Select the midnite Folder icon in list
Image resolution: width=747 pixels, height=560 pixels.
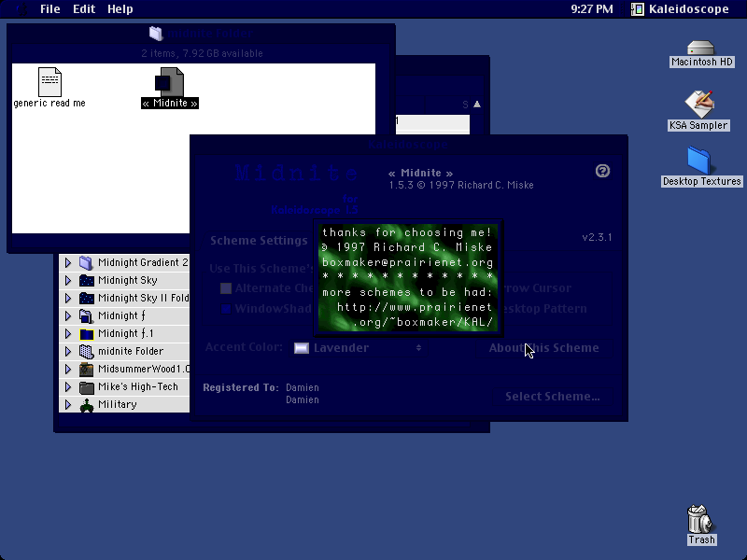pos(86,352)
